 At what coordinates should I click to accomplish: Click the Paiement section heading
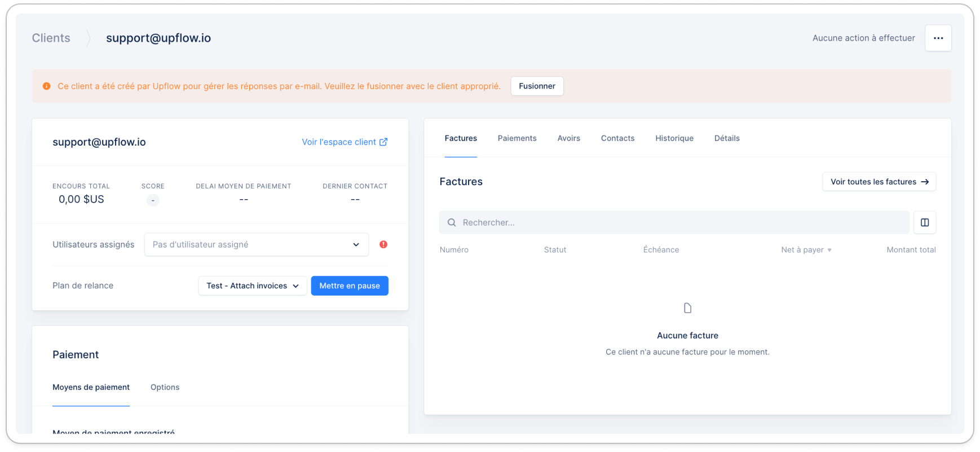tap(76, 354)
